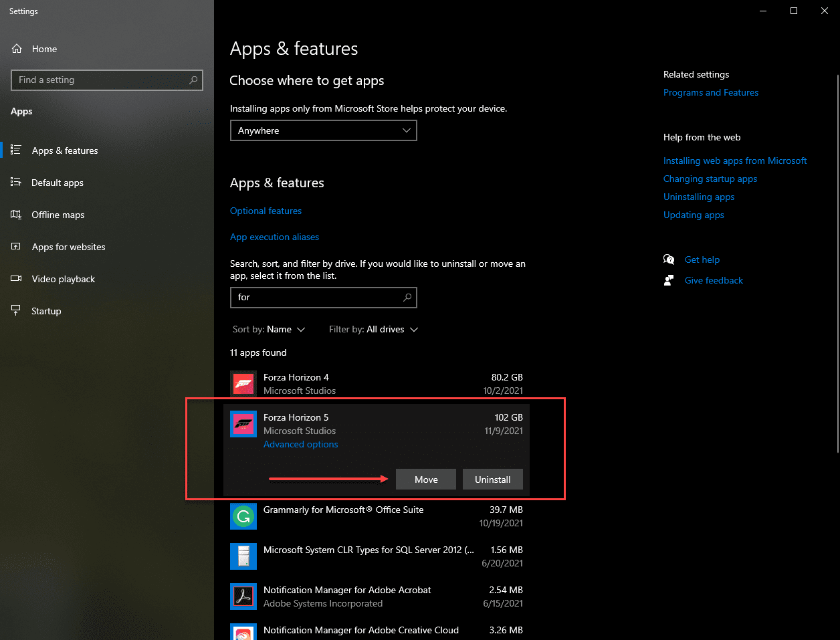The width and height of the screenshot is (840, 640).
Task: Click the right-side vertical scrollbar
Action: point(837,261)
